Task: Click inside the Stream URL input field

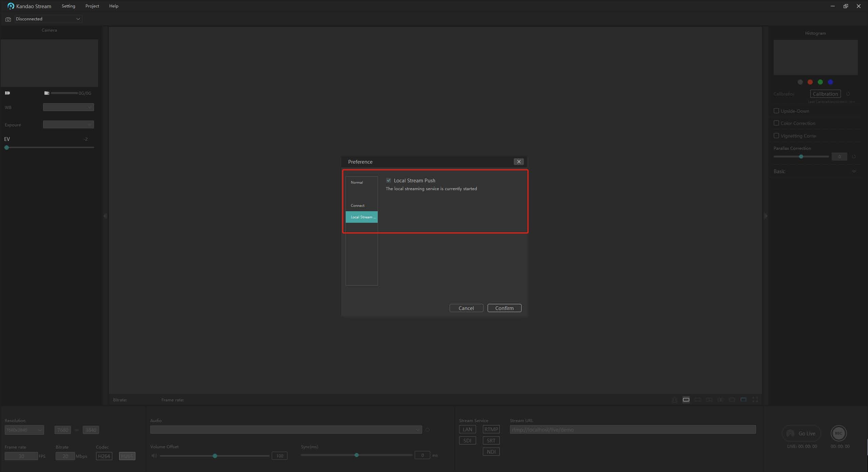Action: point(633,430)
